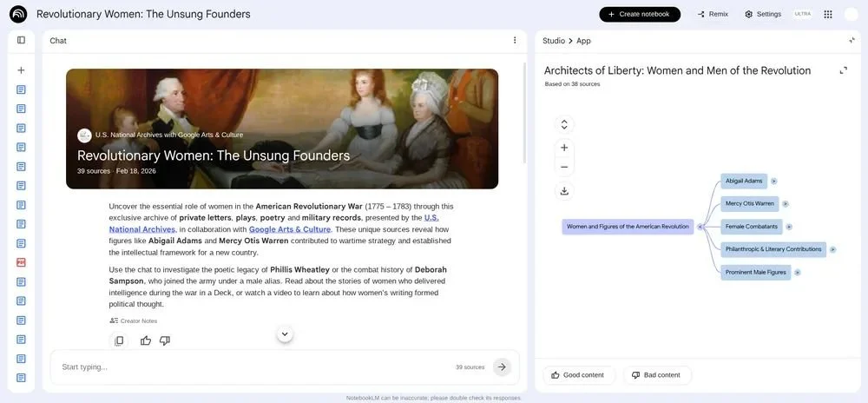Click the Create notebook button

(640, 15)
